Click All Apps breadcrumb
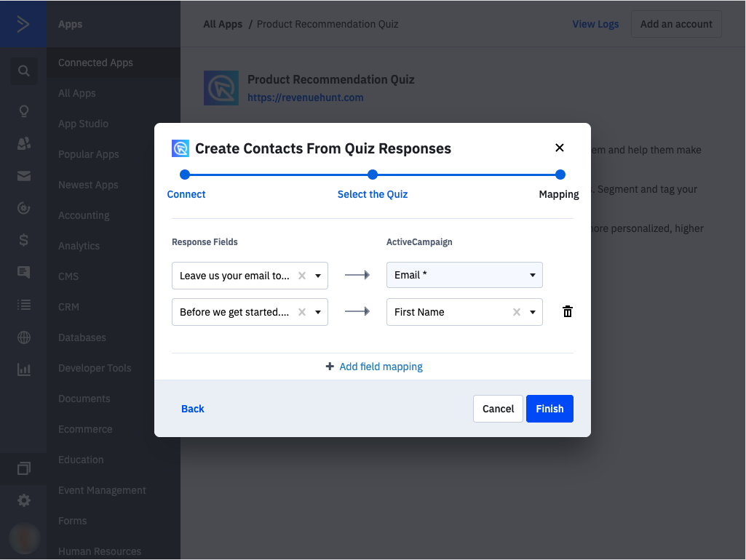The height and width of the screenshot is (560, 746). click(223, 24)
